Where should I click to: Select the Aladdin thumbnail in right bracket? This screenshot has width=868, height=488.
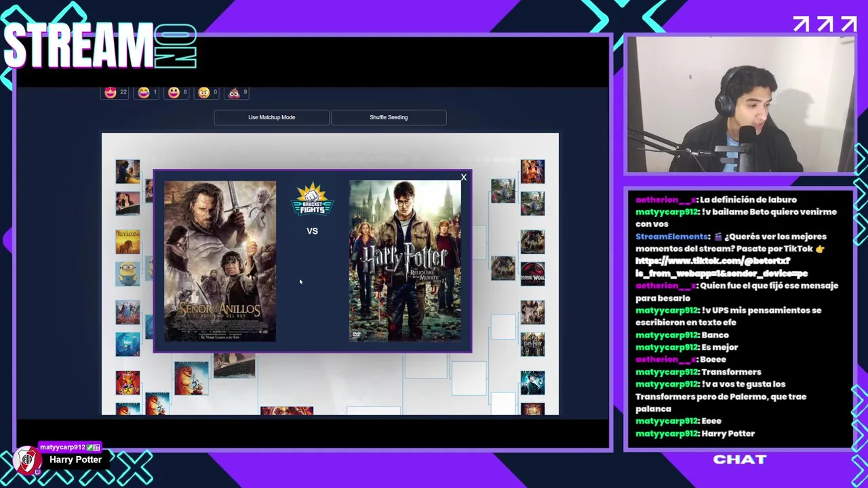tap(532, 171)
